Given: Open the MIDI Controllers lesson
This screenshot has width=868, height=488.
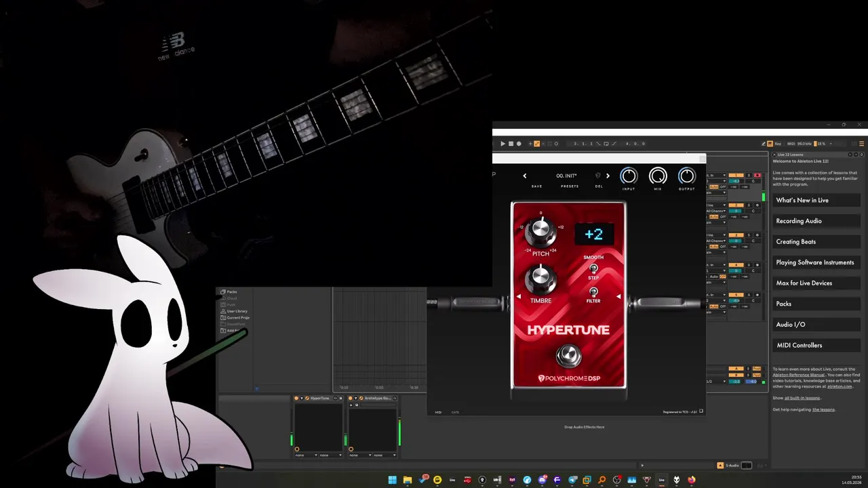Looking at the screenshot, I should (816, 345).
